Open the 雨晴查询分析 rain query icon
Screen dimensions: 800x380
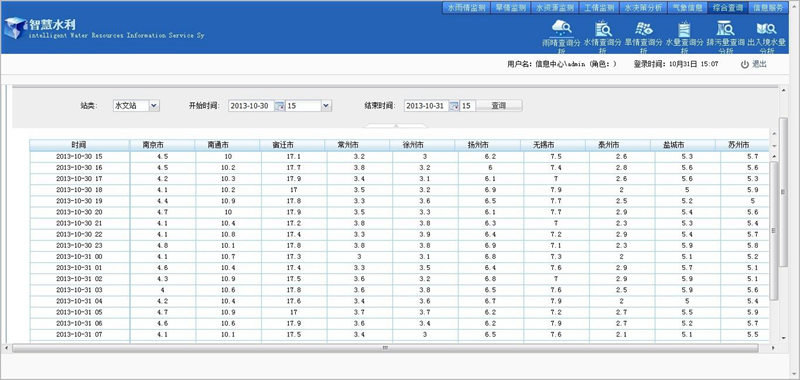pyautogui.click(x=561, y=28)
